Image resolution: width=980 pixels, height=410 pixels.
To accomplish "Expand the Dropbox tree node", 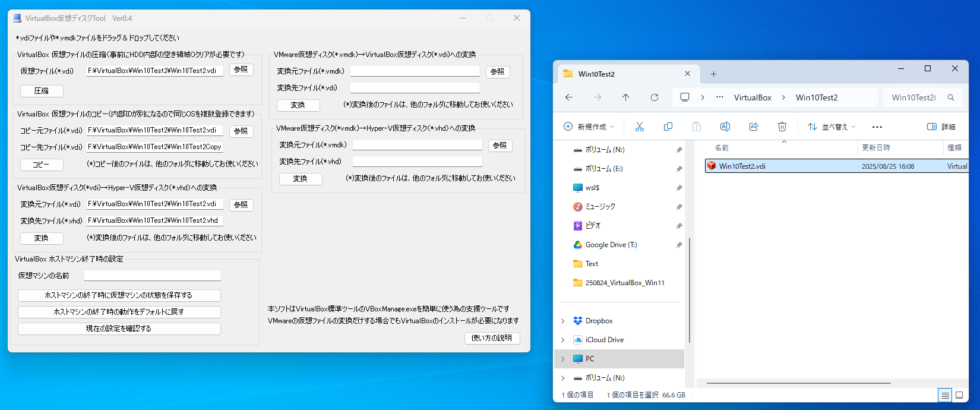I will point(562,321).
